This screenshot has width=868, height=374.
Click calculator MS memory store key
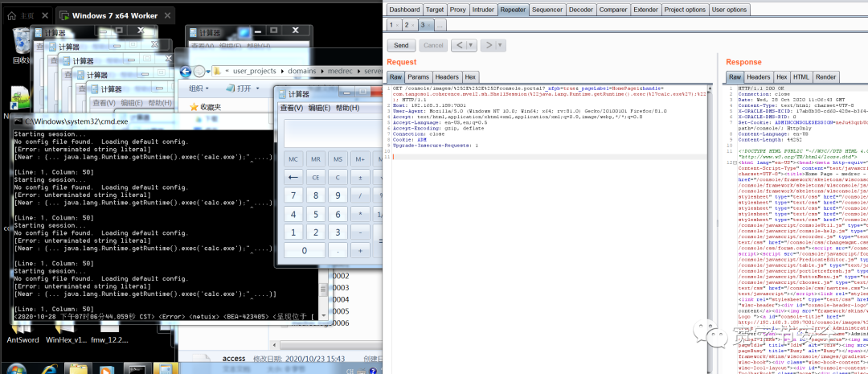(x=338, y=159)
